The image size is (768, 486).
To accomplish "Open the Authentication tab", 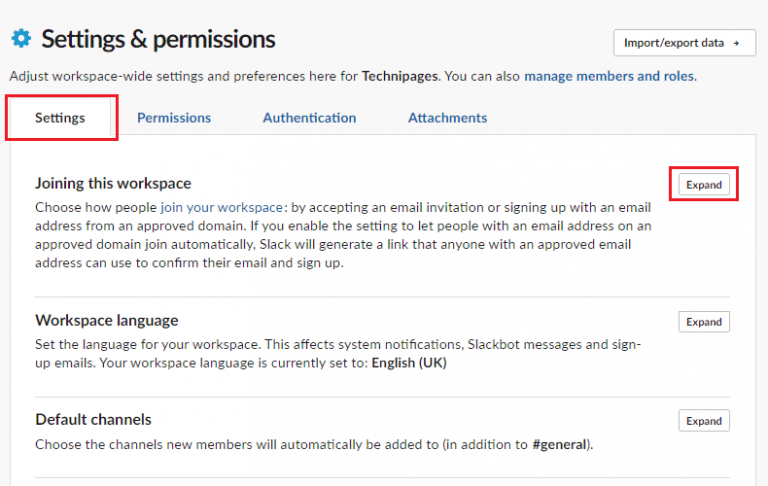I will pyautogui.click(x=309, y=118).
